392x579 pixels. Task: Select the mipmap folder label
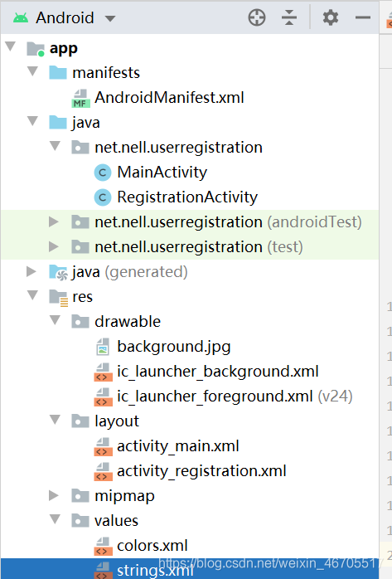point(124,496)
